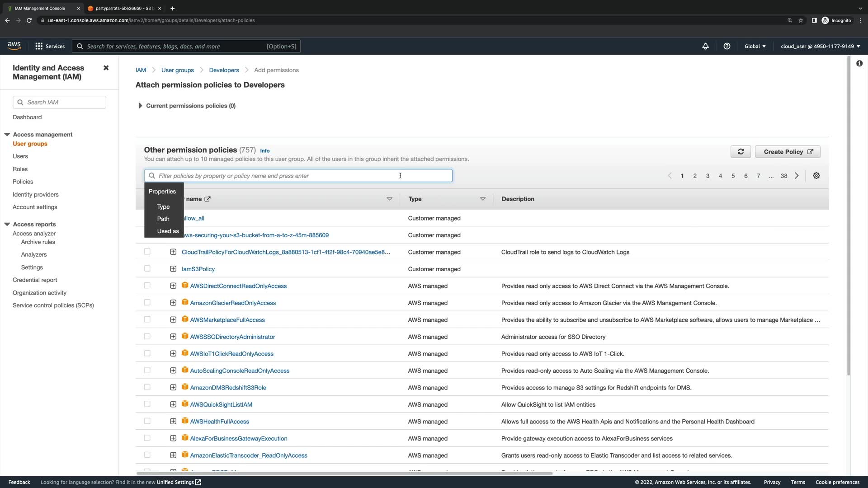The width and height of the screenshot is (868, 488).
Task: Go to next page arrow in pagination
Action: point(797,176)
